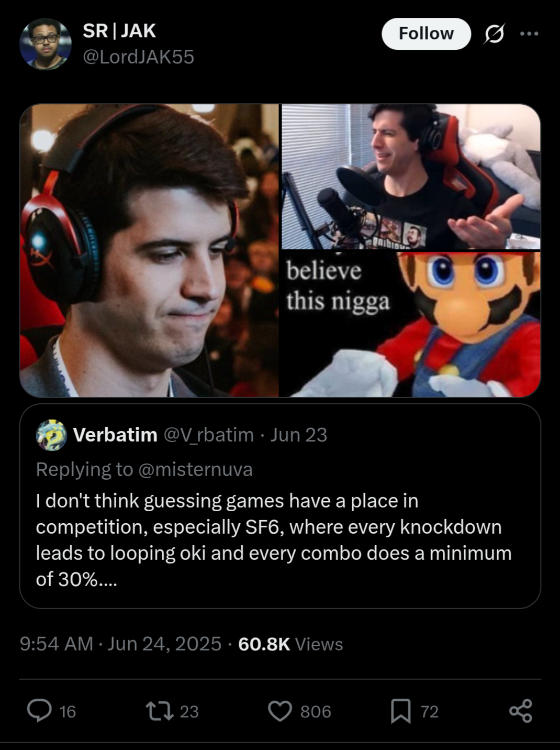The width and height of the screenshot is (560, 750).
Task: Like the post with the heart icon
Action: 280,711
